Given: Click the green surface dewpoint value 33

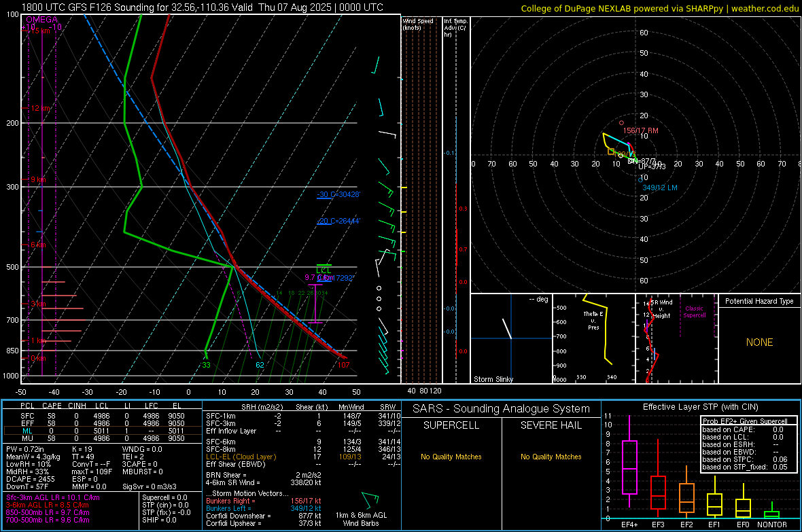Looking at the screenshot, I should (x=206, y=365).
